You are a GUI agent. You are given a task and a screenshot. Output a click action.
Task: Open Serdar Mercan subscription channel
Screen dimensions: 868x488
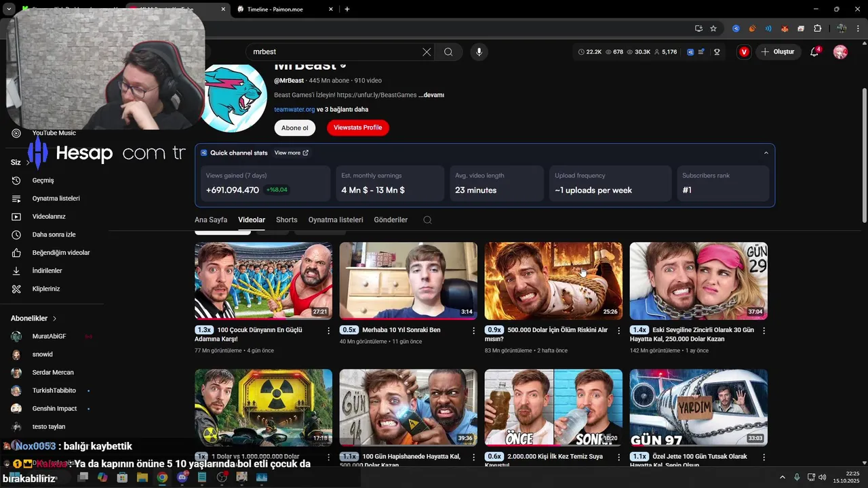52,372
